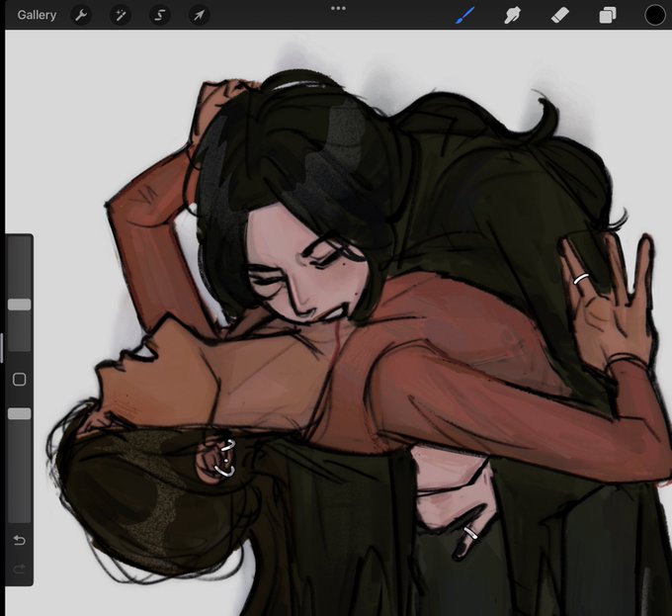The height and width of the screenshot is (616, 672).
Task: Click the brush size slider handle
Action: click(20, 305)
